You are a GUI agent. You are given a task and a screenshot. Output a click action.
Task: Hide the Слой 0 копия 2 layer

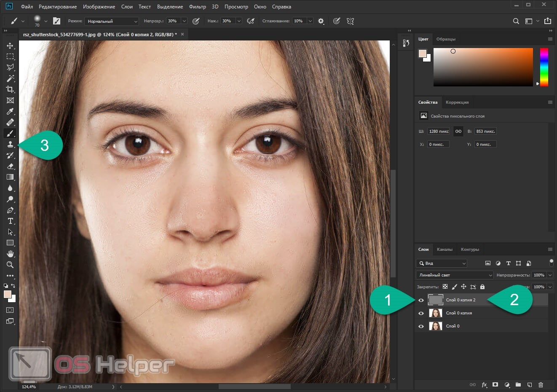pyautogui.click(x=421, y=300)
